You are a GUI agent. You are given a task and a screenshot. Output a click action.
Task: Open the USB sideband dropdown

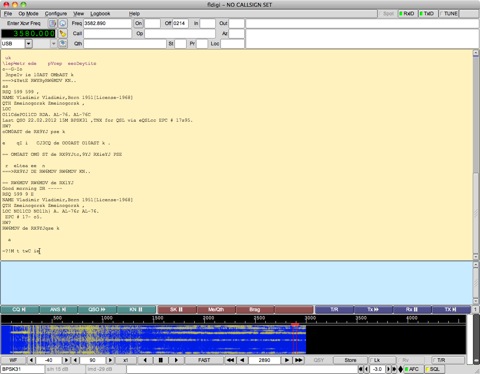pos(29,43)
